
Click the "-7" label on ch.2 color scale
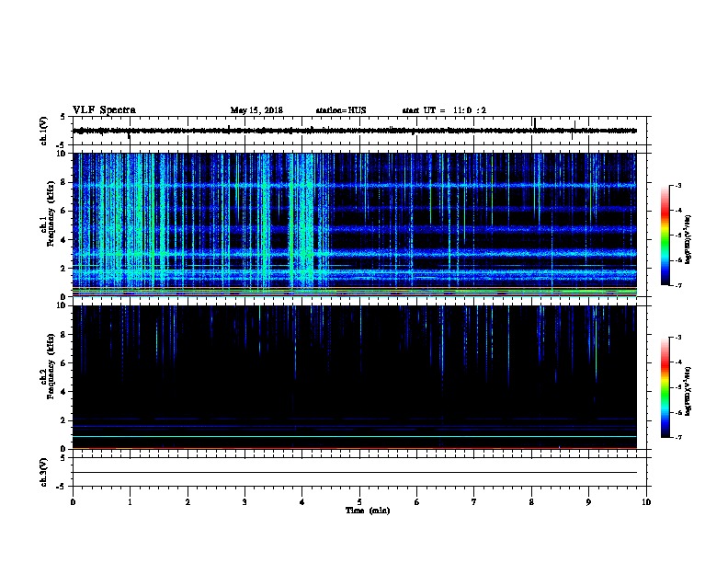click(x=677, y=437)
